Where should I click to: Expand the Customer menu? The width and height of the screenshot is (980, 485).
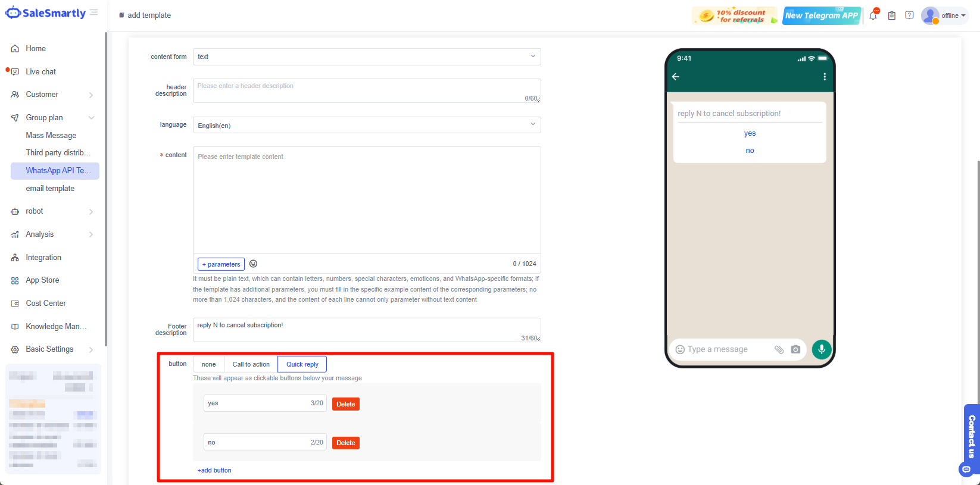click(x=91, y=95)
